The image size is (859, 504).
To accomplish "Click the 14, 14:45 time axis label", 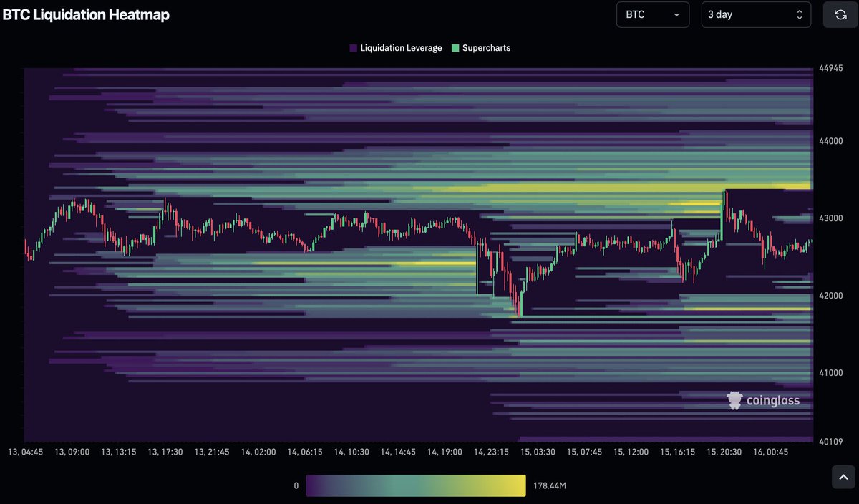I will click(x=397, y=452).
